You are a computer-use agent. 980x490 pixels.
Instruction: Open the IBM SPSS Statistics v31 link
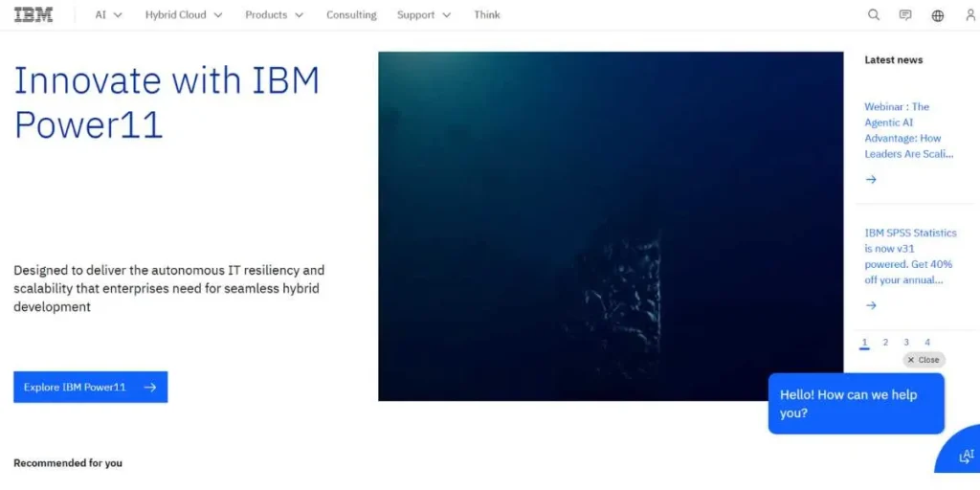[x=910, y=256]
